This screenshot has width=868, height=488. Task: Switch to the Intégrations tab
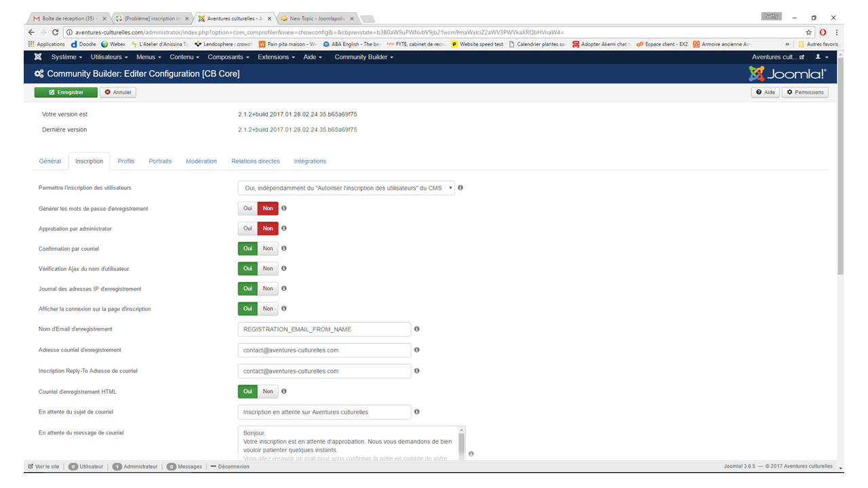tap(310, 161)
